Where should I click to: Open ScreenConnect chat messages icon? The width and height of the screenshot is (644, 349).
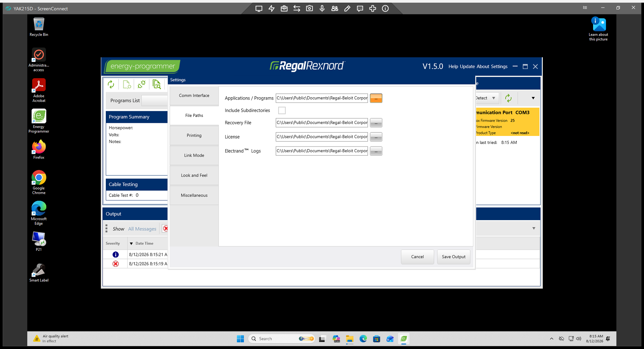click(360, 9)
